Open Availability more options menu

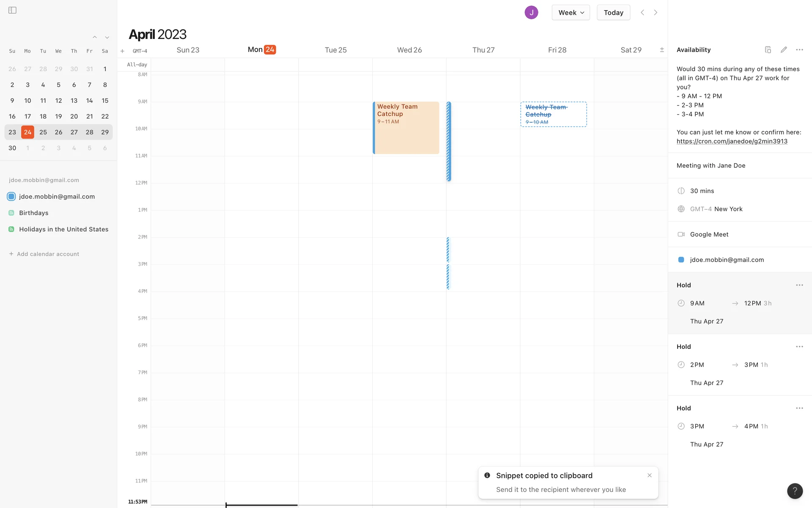(x=799, y=50)
